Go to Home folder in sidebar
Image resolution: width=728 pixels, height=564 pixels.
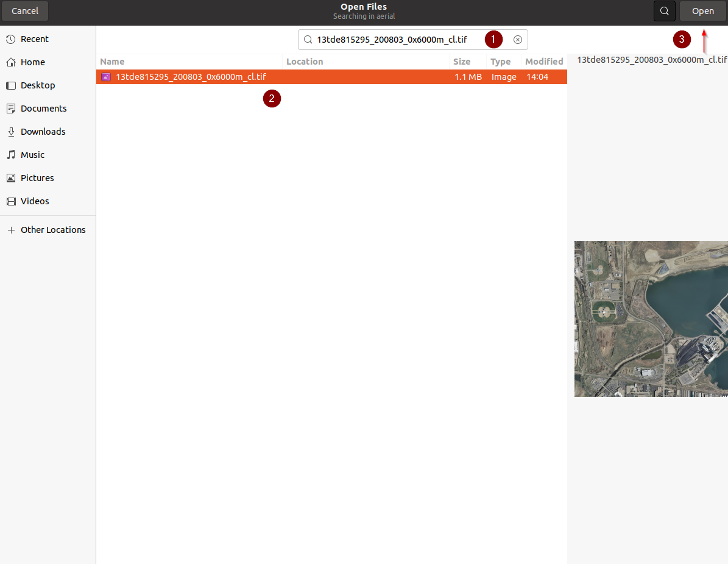(x=48, y=62)
